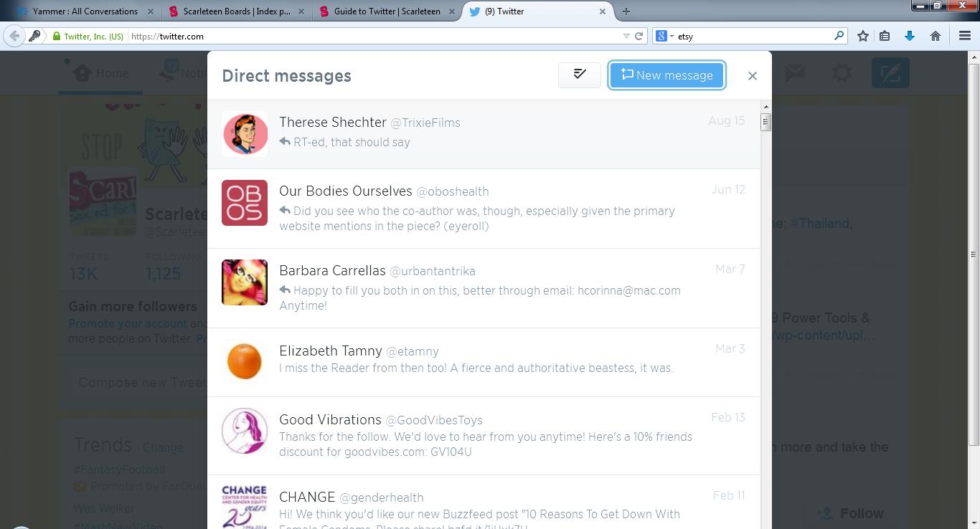Click Promote your account link
Screen dimensions: 980x529
click(x=128, y=323)
